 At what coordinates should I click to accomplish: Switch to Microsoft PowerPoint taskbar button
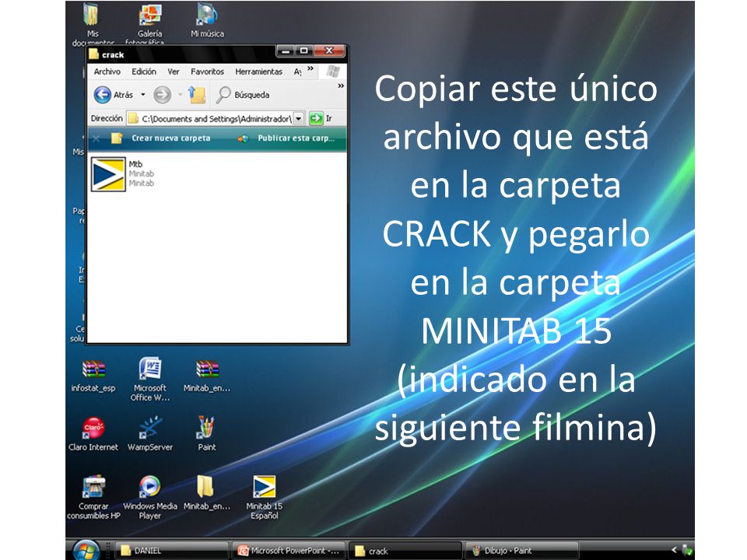(289, 551)
